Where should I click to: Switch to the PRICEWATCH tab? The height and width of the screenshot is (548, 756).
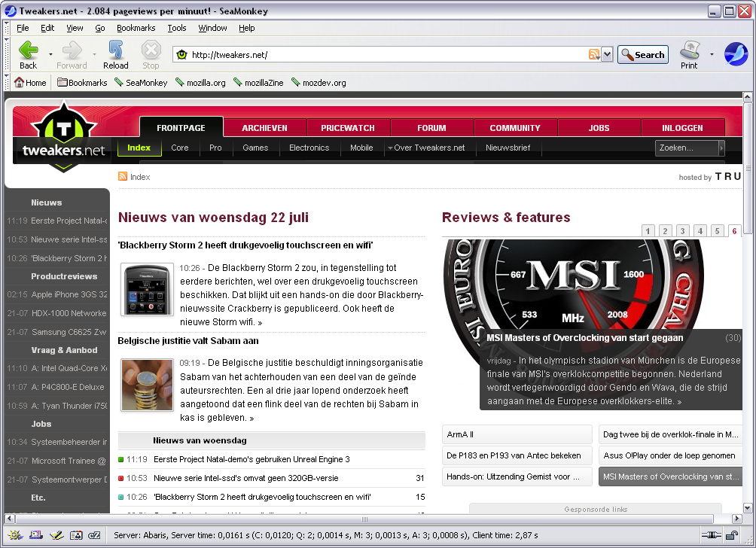point(348,128)
